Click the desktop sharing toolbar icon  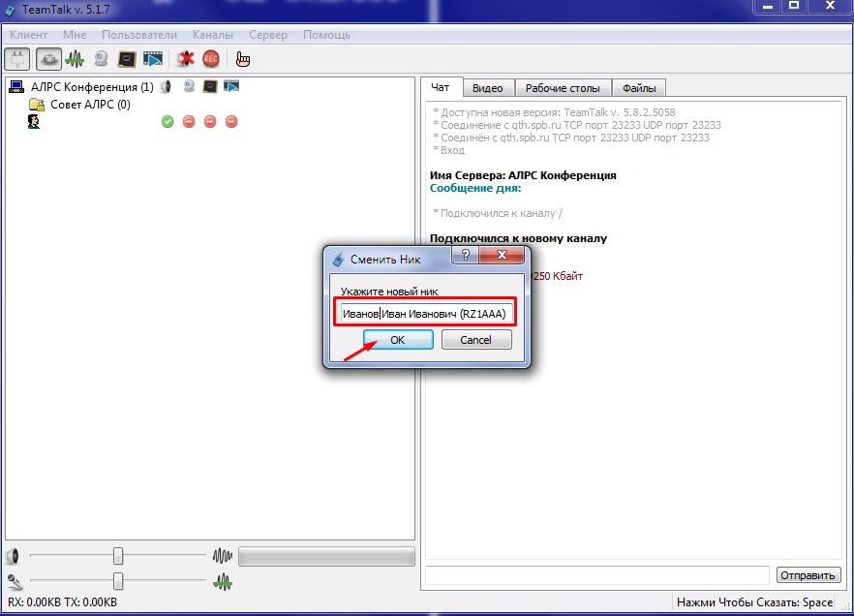(127, 59)
